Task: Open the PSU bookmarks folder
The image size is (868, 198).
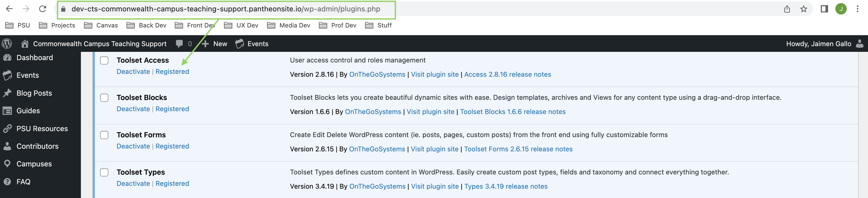Action: 18,25
